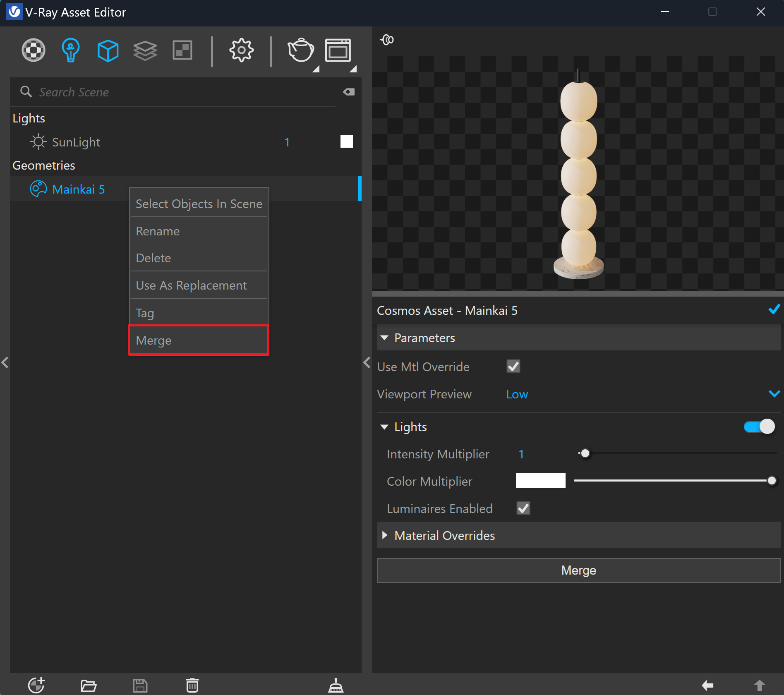Choose Rename from the context menu
This screenshot has width=784, height=695.
point(199,231)
